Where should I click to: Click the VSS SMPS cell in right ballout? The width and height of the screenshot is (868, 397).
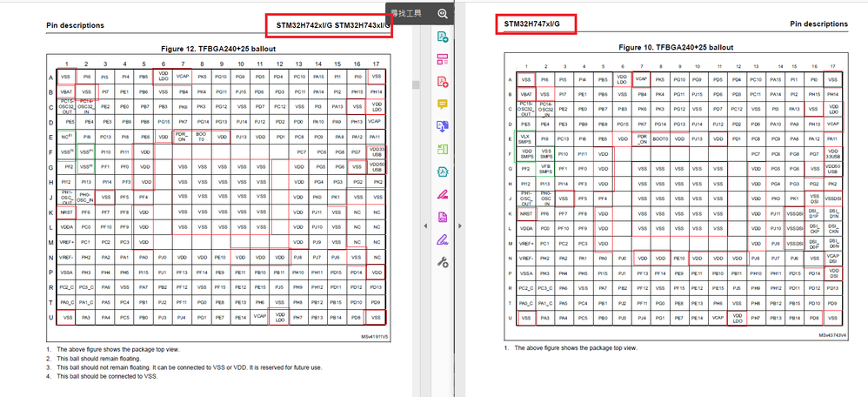545,153
